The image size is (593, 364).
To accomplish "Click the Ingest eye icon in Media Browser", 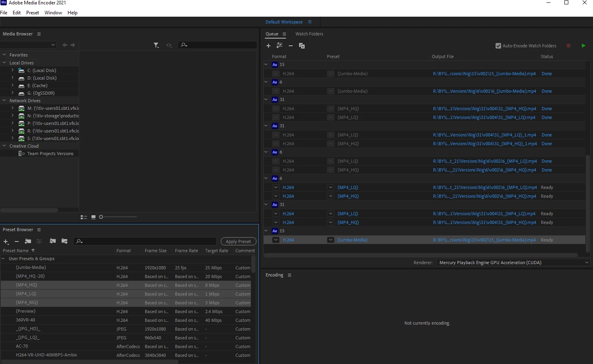I will (x=169, y=45).
